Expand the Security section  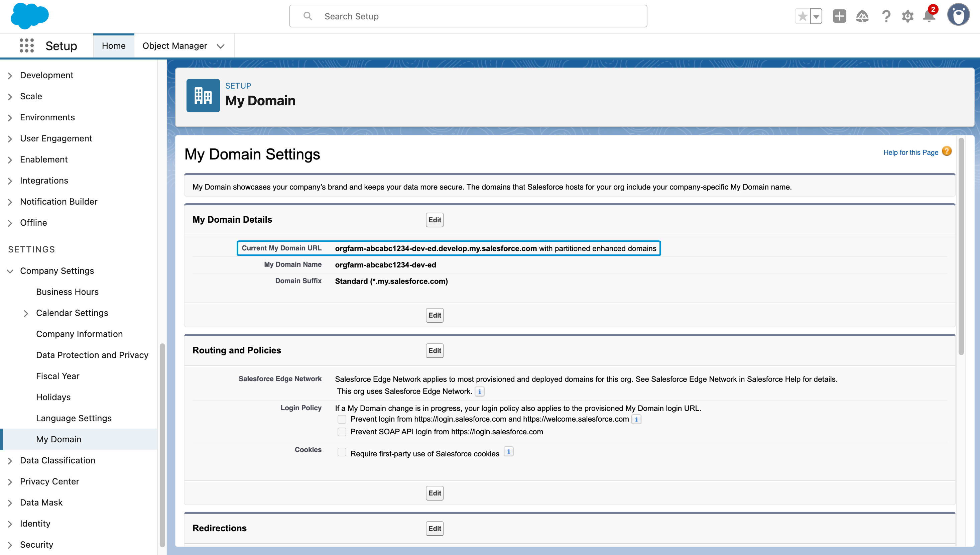coord(10,545)
